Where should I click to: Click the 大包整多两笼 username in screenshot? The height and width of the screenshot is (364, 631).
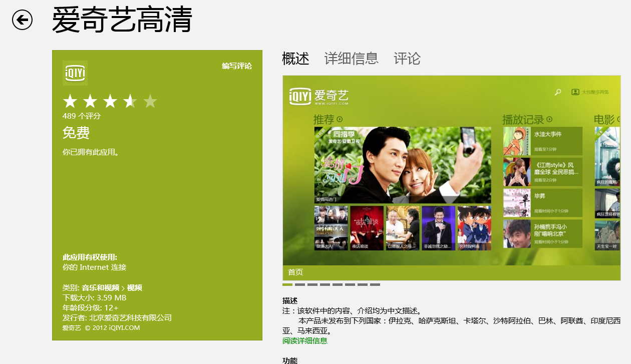[x=595, y=92]
